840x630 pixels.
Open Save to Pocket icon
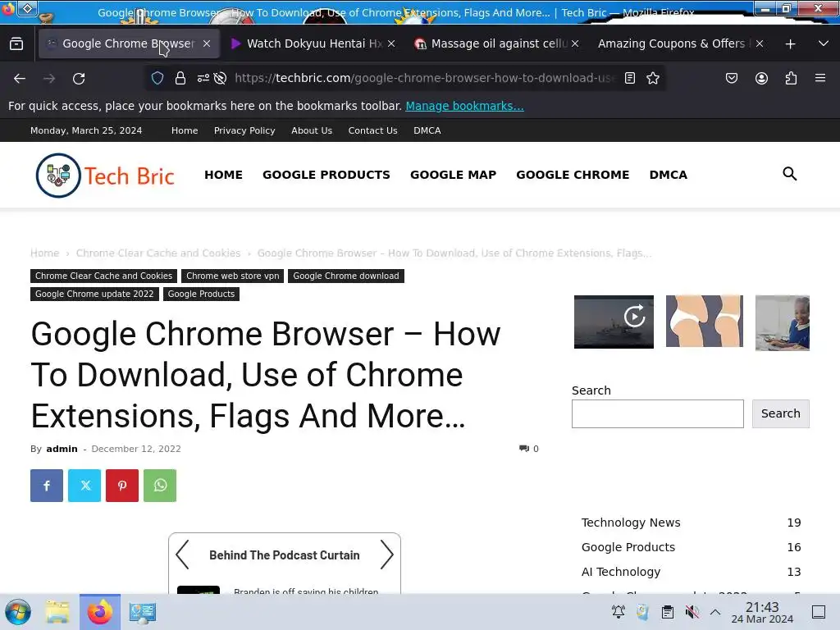[731, 78]
